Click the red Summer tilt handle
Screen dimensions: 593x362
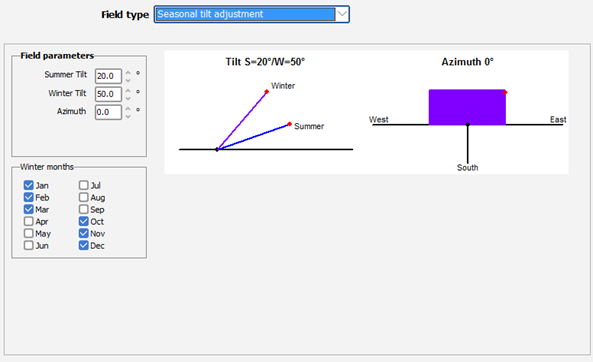[289, 124]
